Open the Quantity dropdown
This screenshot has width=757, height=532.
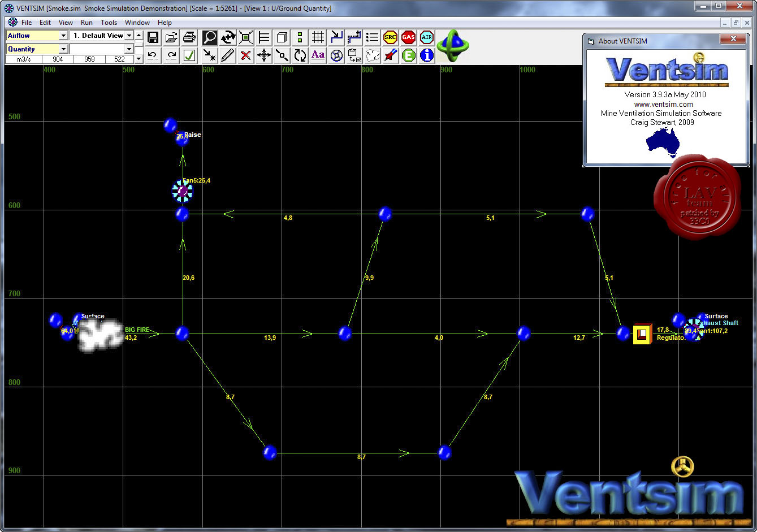(x=63, y=49)
